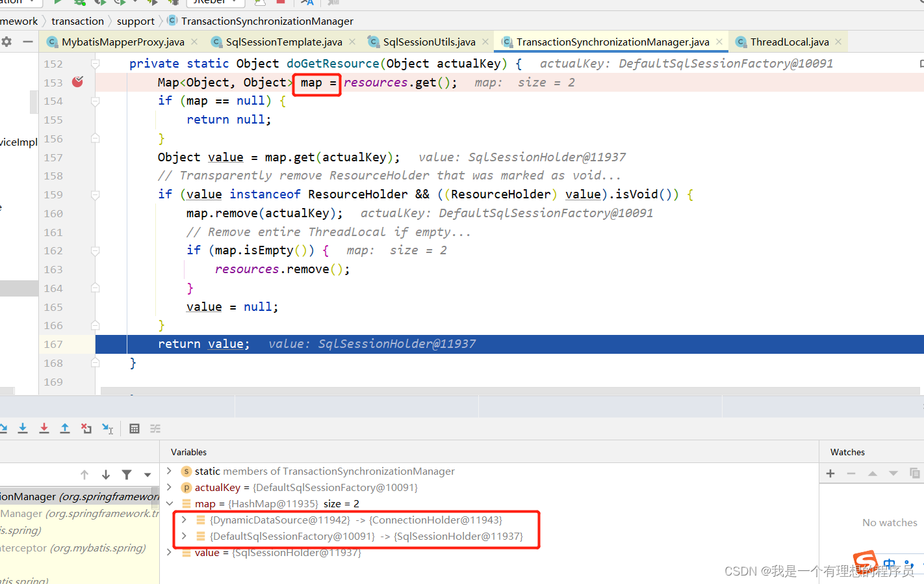Click the frames filter funnel icon
Screen dimensions: 924x584
[127, 475]
